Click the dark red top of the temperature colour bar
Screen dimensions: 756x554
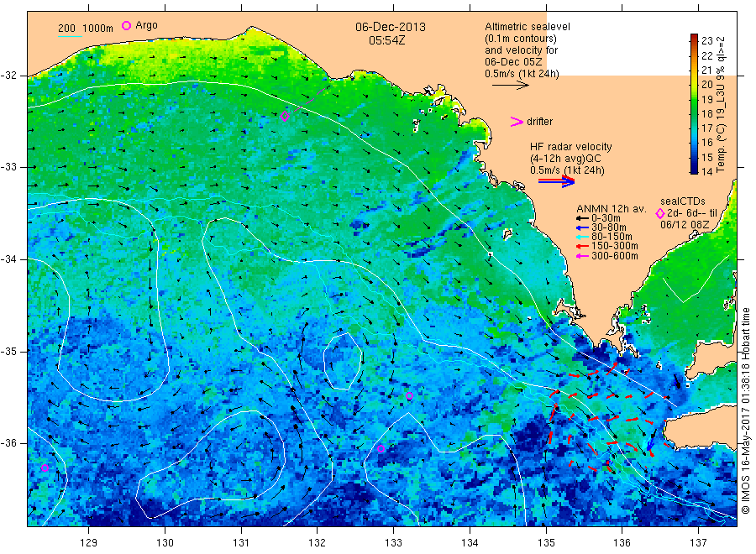pos(694,38)
